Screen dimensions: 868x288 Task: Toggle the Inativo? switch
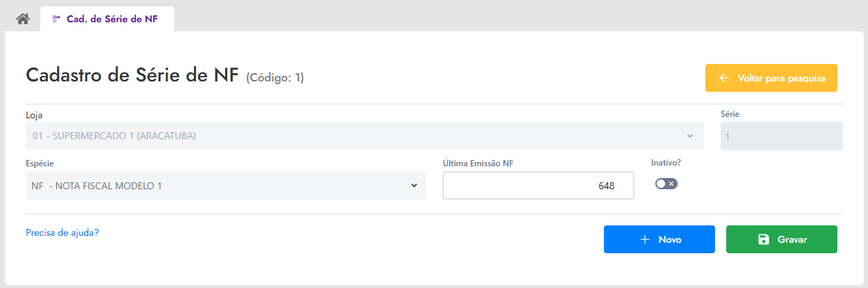click(666, 184)
